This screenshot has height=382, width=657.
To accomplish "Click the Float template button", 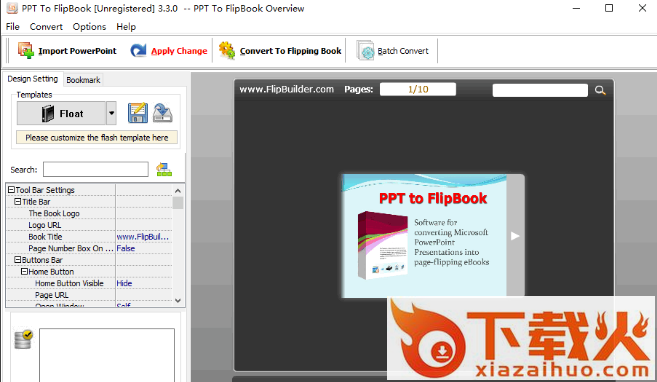I will pyautogui.click(x=61, y=113).
